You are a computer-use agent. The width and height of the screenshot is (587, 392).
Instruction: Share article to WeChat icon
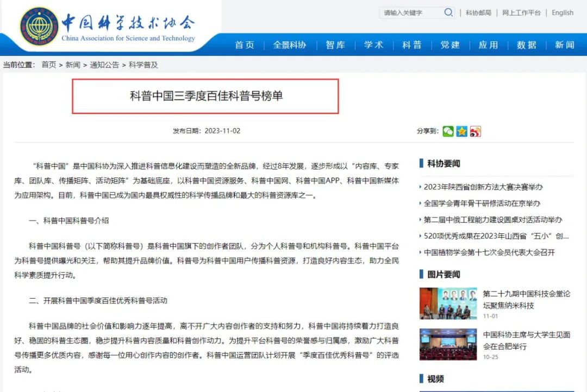coord(448,131)
